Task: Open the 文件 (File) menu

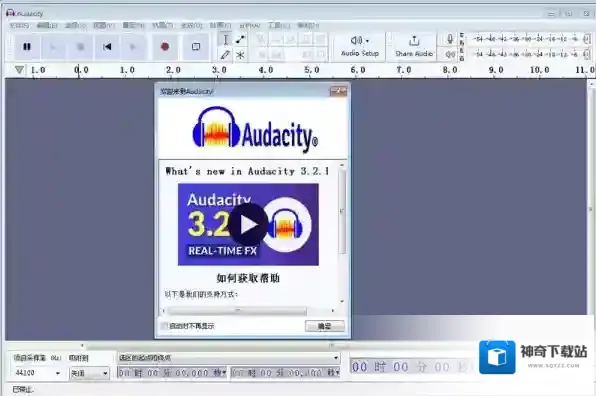Action: 19,25
